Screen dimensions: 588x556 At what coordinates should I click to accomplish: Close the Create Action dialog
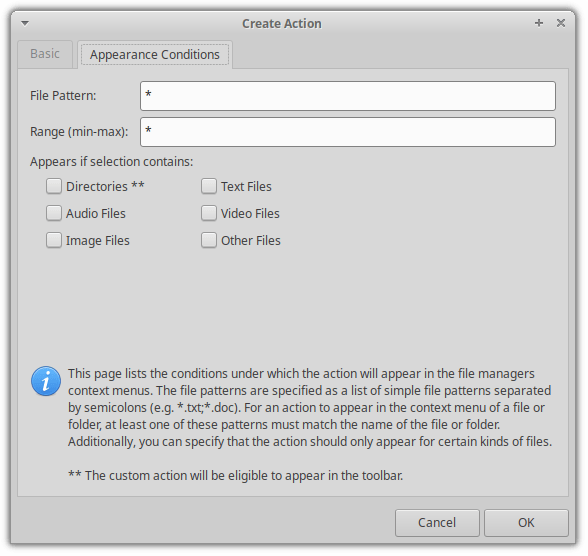point(561,23)
